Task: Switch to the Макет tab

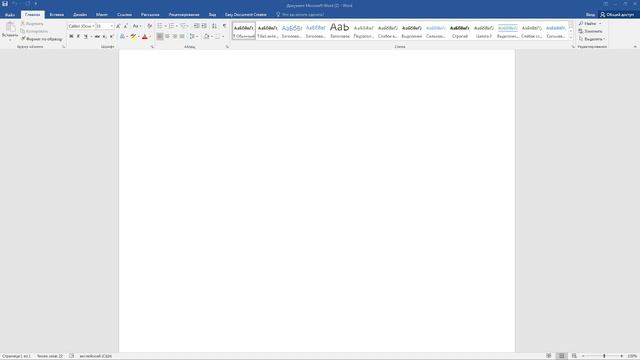Action: pyautogui.click(x=102, y=15)
